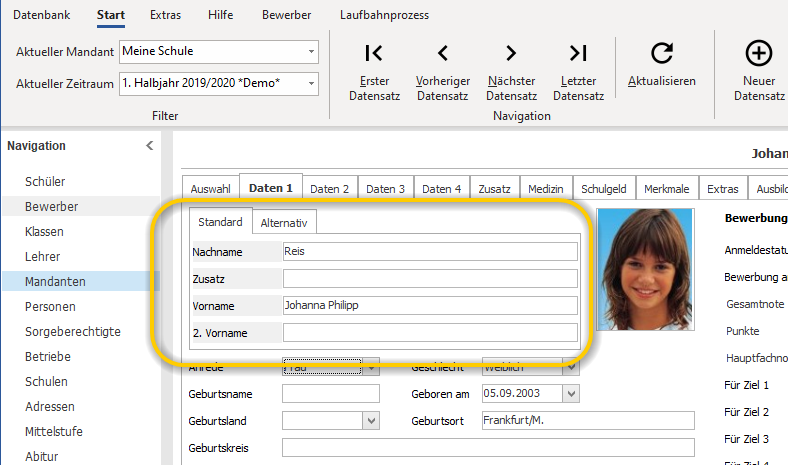The width and height of the screenshot is (788, 465).
Task: Click the applicant photo thumbnail
Action: point(645,269)
